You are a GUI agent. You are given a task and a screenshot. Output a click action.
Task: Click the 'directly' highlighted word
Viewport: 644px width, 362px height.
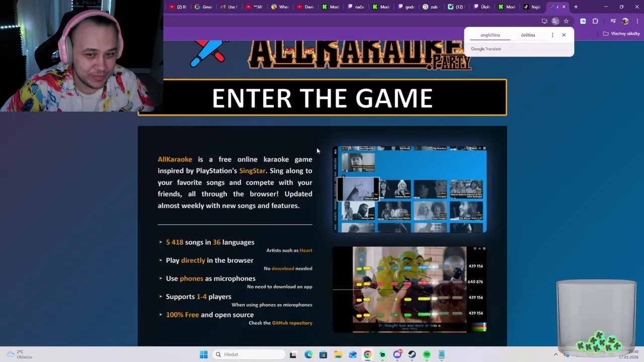pyautogui.click(x=193, y=260)
